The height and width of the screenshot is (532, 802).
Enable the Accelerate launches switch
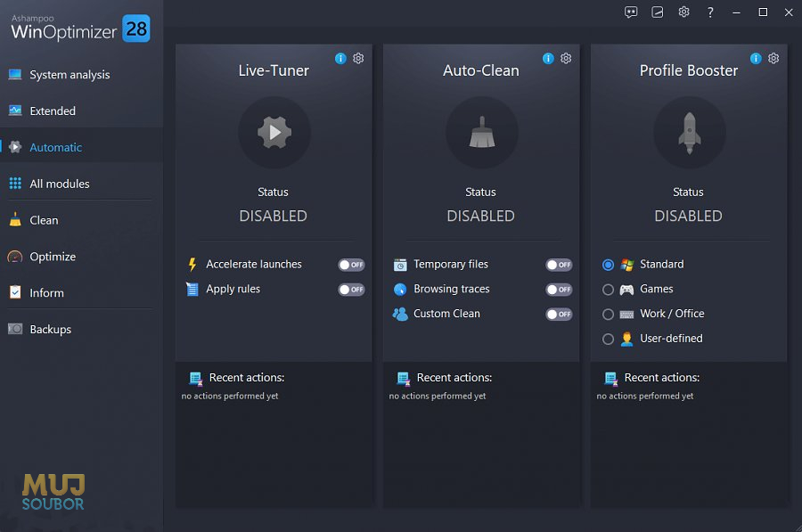[351, 265]
